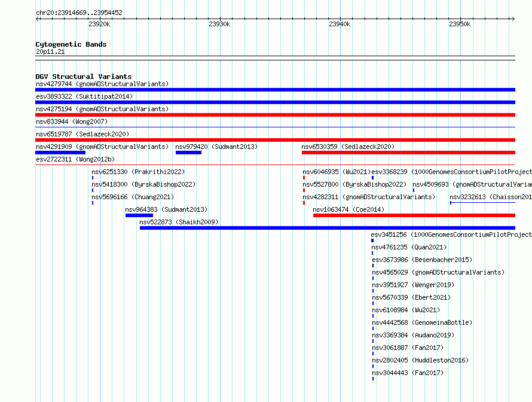Image resolution: width=532 pixels, height=402 pixels.
Task: Open esv2722311 Wong2012b label
Action: 75,159
